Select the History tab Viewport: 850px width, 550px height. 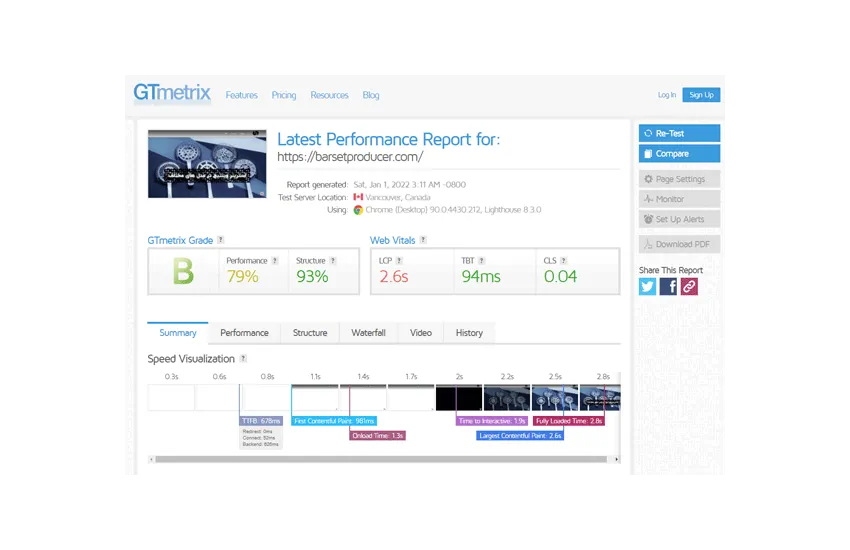469,333
